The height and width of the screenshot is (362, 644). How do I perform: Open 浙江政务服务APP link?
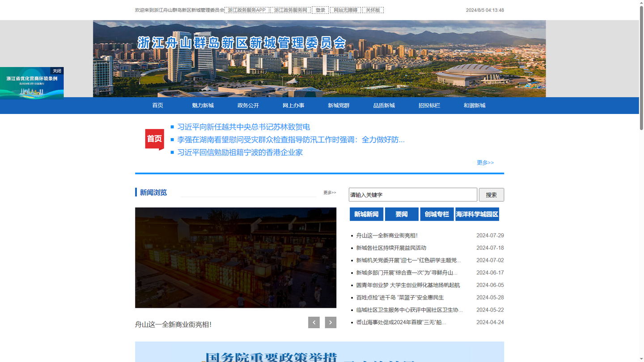[247, 10]
